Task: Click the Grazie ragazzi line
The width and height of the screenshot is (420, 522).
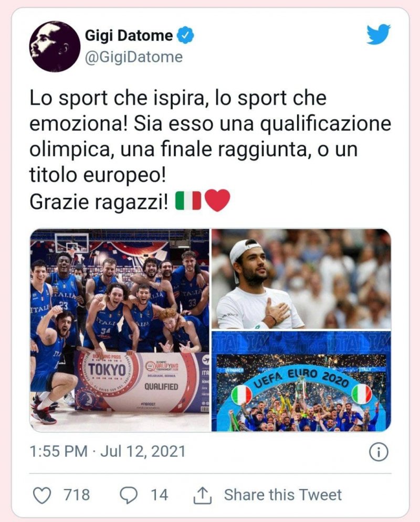Action: pyautogui.click(x=99, y=202)
